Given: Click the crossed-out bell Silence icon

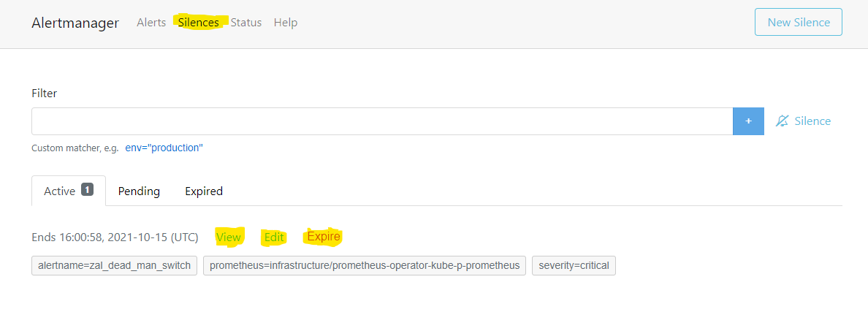Looking at the screenshot, I should [x=783, y=121].
